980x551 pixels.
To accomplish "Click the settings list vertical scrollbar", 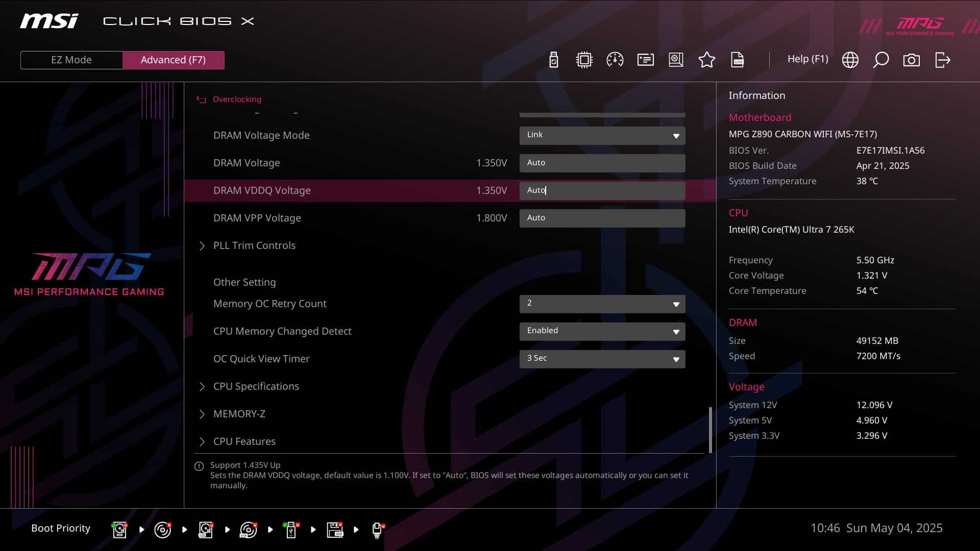I will click(x=710, y=430).
